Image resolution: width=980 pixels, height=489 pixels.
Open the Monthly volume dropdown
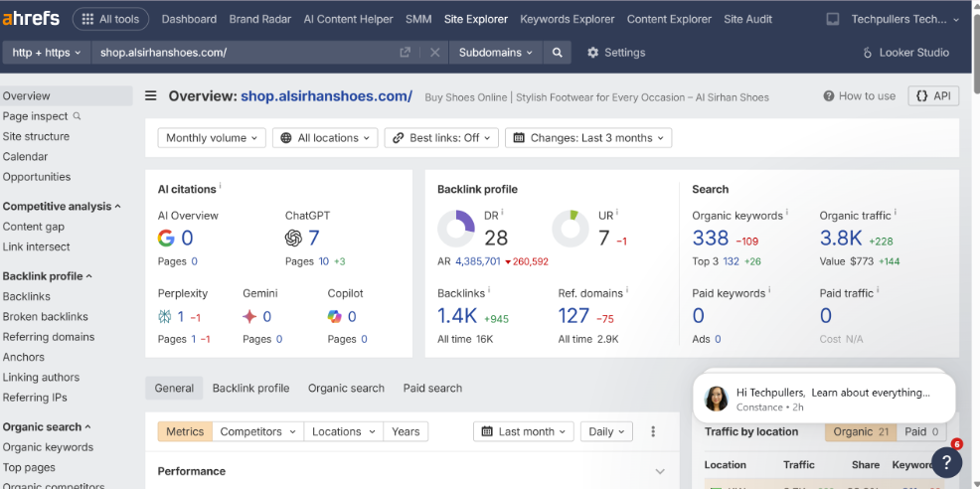[x=212, y=138]
